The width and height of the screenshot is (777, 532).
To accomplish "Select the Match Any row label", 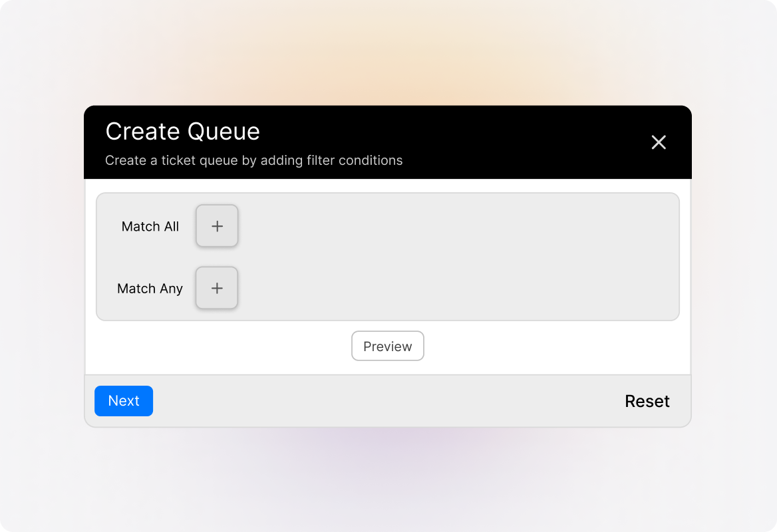I will 150,288.
